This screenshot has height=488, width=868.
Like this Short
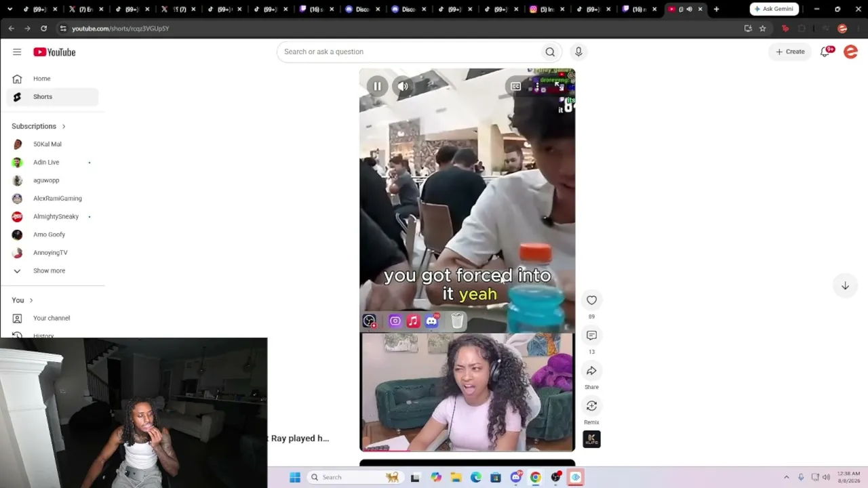(591, 300)
